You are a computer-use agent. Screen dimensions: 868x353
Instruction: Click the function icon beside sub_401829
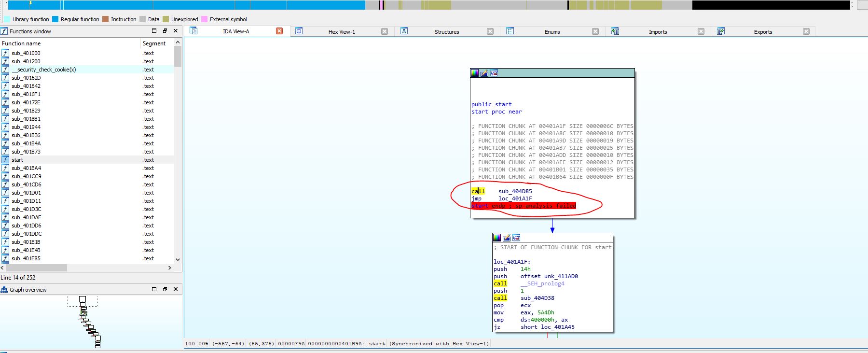[5, 111]
